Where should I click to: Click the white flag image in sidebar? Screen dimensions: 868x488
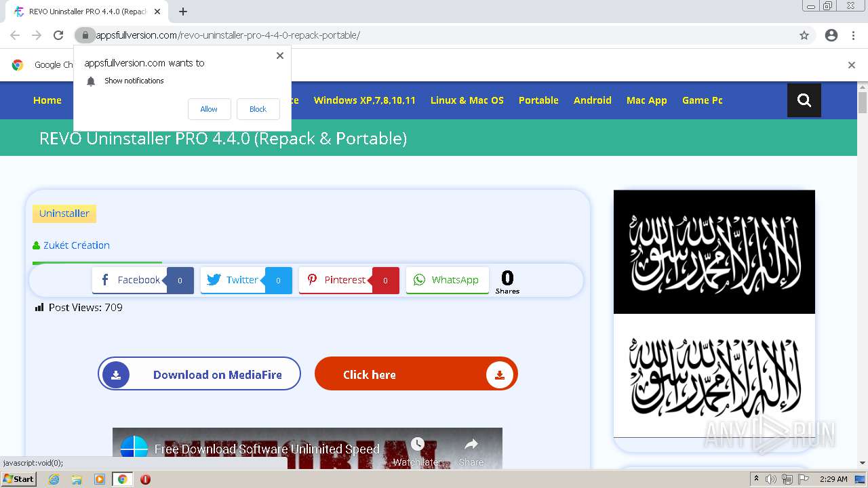click(714, 375)
